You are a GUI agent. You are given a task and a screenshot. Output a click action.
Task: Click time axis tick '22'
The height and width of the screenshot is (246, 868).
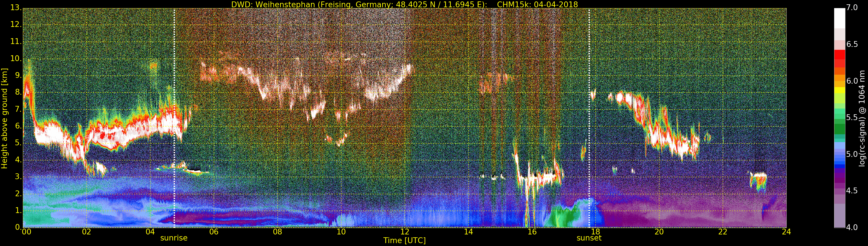click(723, 232)
